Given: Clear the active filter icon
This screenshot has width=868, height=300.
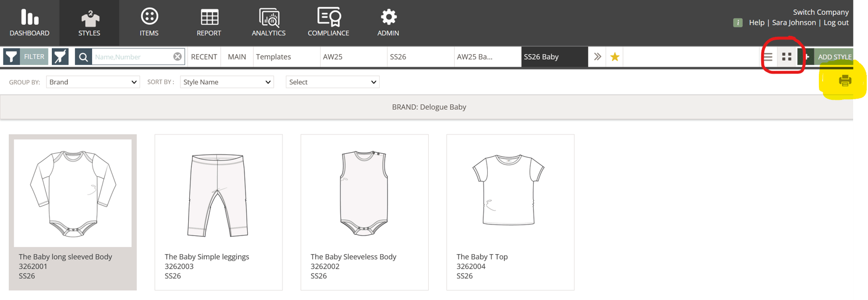Looking at the screenshot, I should tap(60, 57).
